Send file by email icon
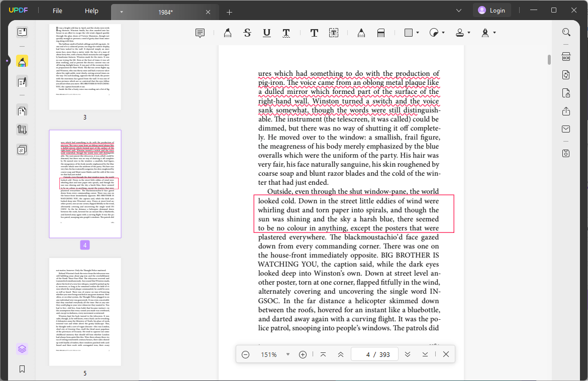 [x=566, y=129]
